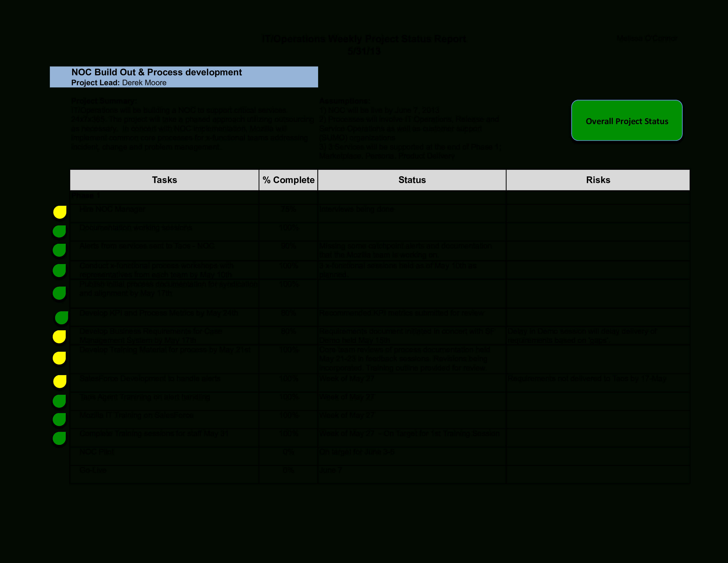Click the fourth green status indicator icon

point(59,292)
